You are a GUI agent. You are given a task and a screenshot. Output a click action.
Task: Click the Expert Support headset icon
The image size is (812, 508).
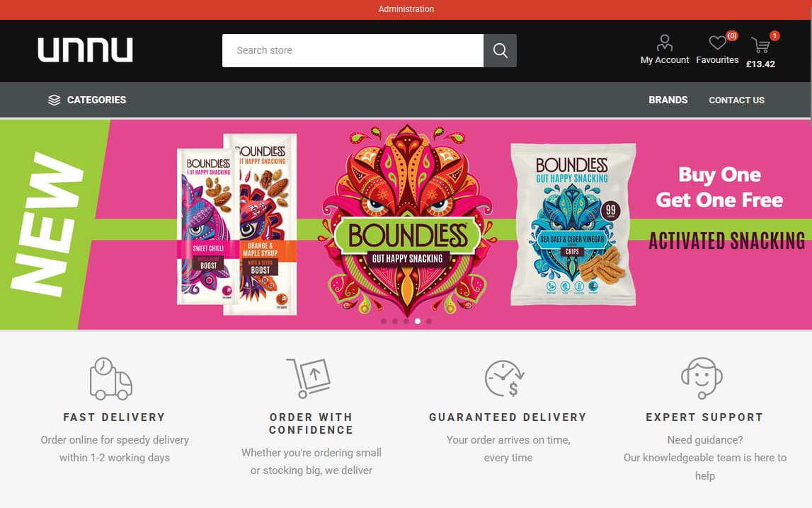[702, 378]
